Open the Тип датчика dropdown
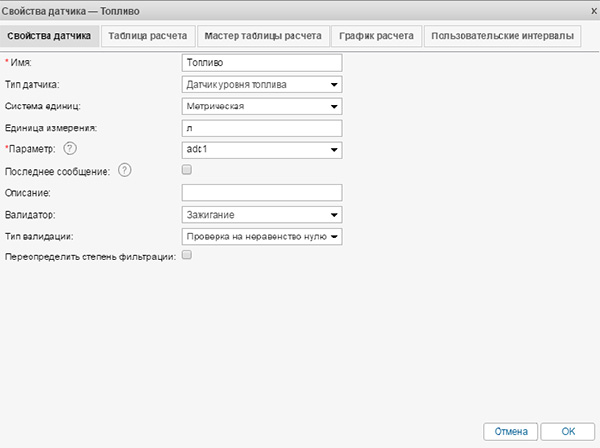 tap(262, 84)
